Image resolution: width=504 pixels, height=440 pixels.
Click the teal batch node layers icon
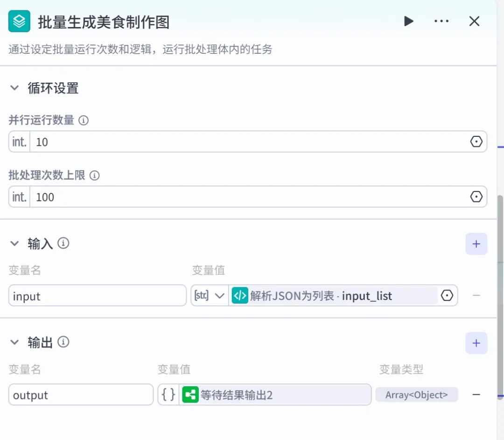19,21
